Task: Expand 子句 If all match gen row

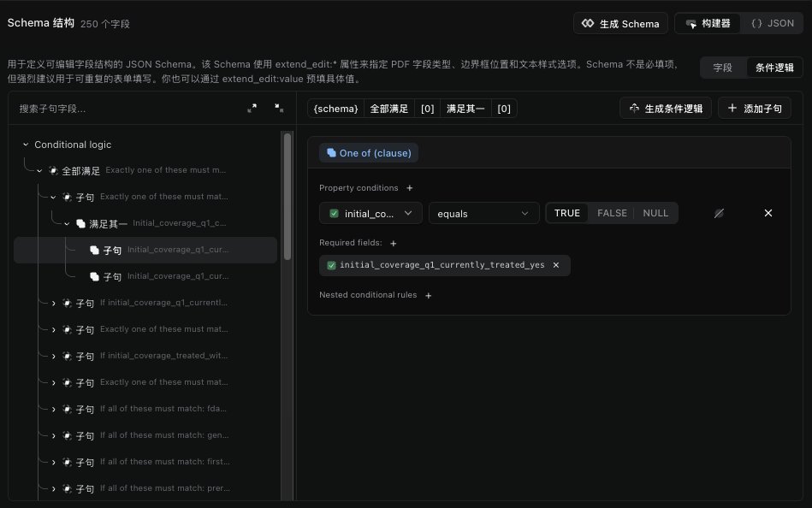Action: [53, 436]
